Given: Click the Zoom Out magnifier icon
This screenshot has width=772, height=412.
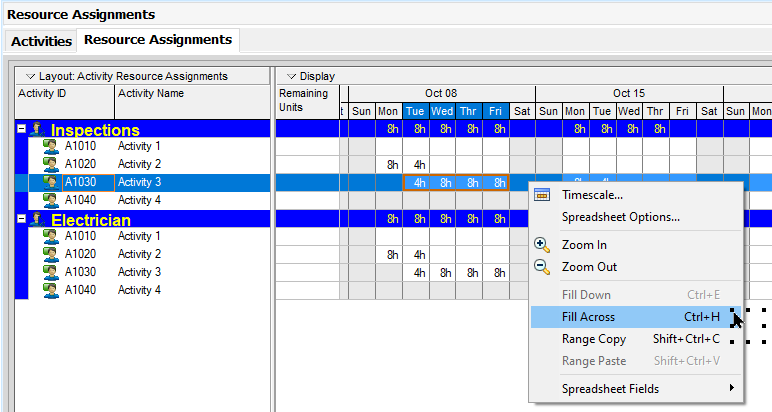Looking at the screenshot, I should coord(542,267).
